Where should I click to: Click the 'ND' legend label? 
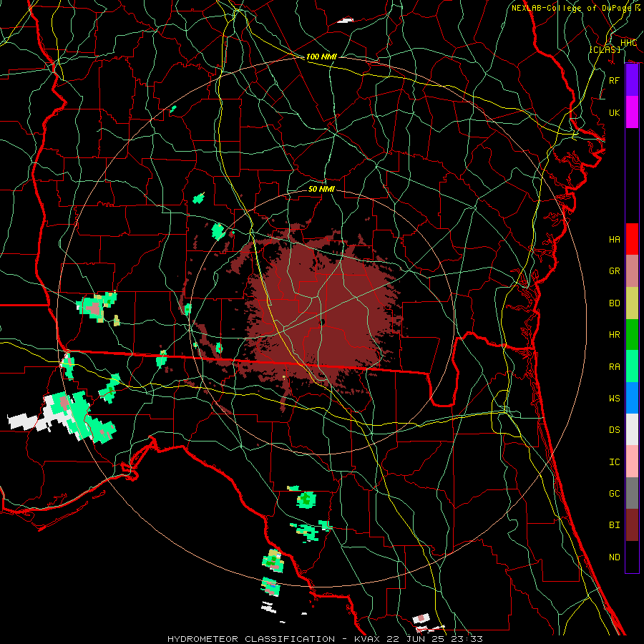click(x=615, y=557)
